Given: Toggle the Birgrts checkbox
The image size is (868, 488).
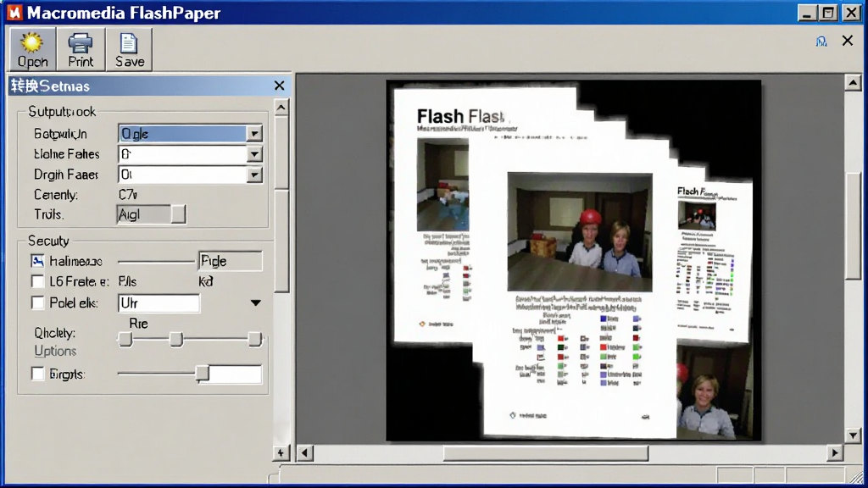Looking at the screenshot, I should point(37,374).
